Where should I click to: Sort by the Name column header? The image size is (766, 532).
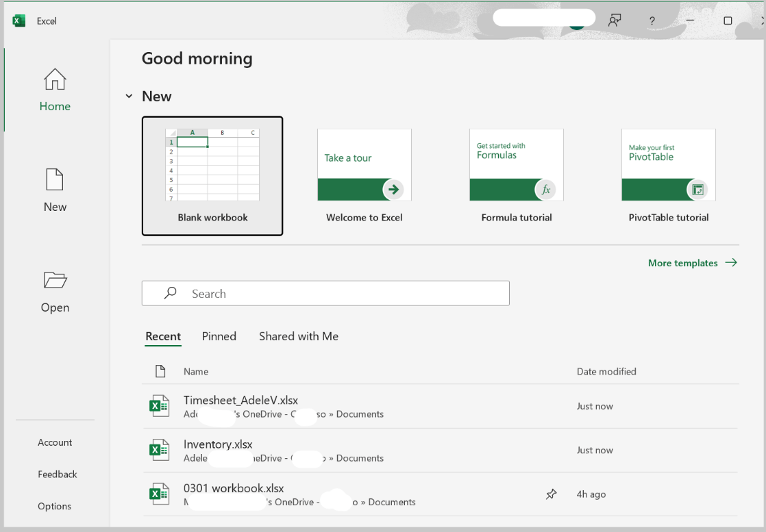[196, 371]
